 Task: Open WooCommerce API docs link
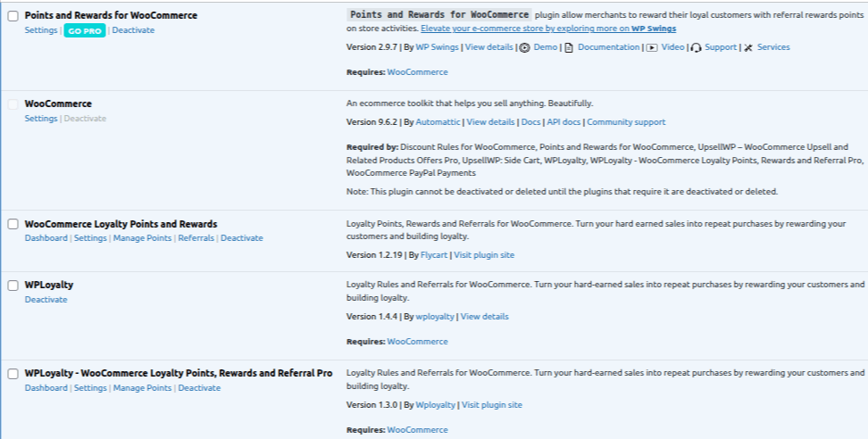pos(563,122)
